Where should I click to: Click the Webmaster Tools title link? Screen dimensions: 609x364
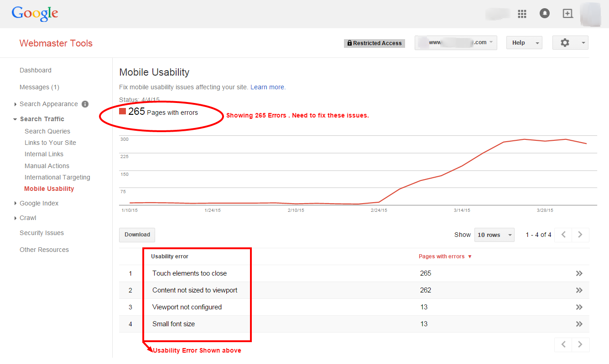pyautogui.click(x=56, y=43)
